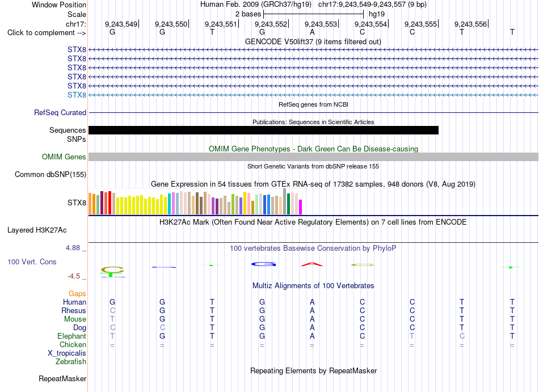Screen dimensions: 539x392
Task: Click 'Repeating Elements by RepeatMasker' title
Action: (314, 371)
